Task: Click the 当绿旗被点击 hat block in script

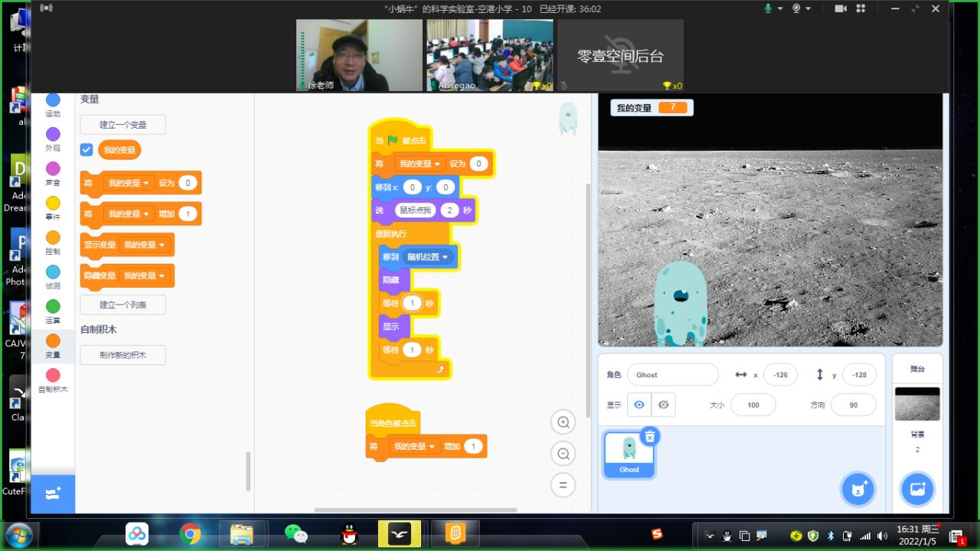Action: [x=400, y=137]
